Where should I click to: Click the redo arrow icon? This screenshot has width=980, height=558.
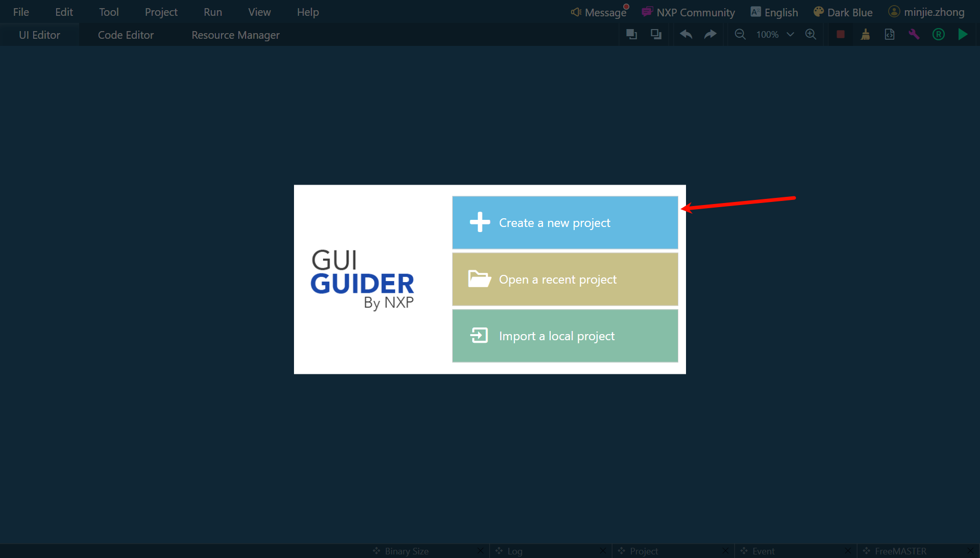tap(710, 35)
